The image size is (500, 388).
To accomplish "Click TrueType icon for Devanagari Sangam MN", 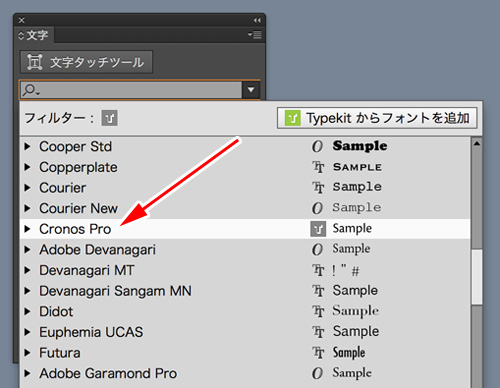I will (x=318, y=291).
